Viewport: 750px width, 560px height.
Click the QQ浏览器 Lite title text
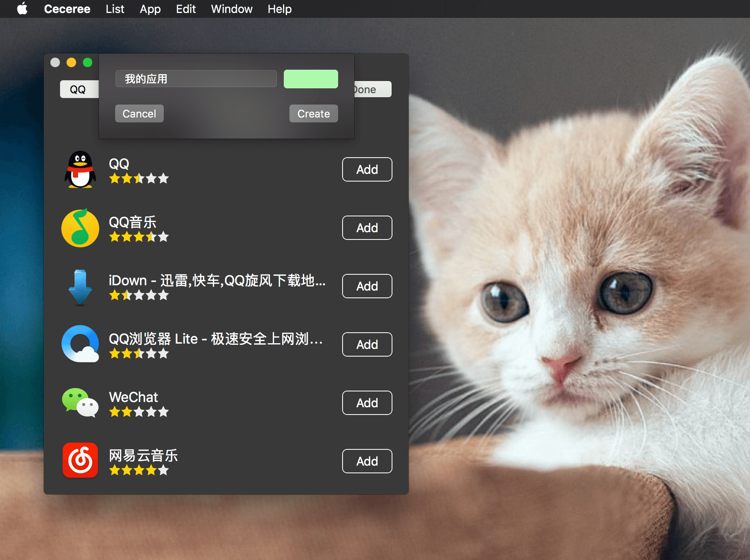tap(216, 339)
